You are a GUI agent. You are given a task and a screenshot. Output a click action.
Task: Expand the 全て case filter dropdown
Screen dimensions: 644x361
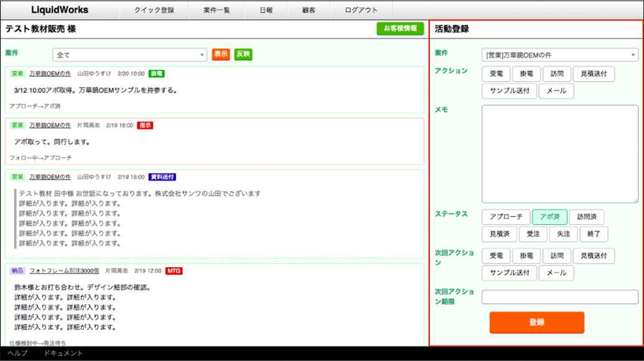click(x=129, y=55)
